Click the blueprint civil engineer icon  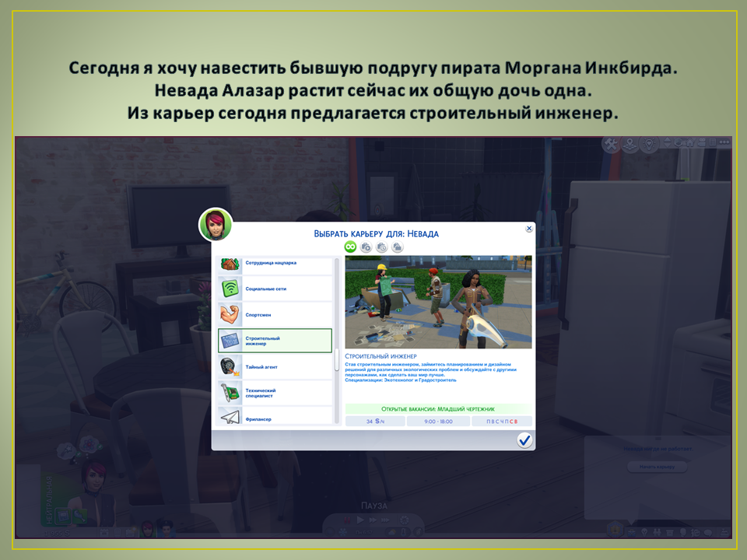point(230,341)
